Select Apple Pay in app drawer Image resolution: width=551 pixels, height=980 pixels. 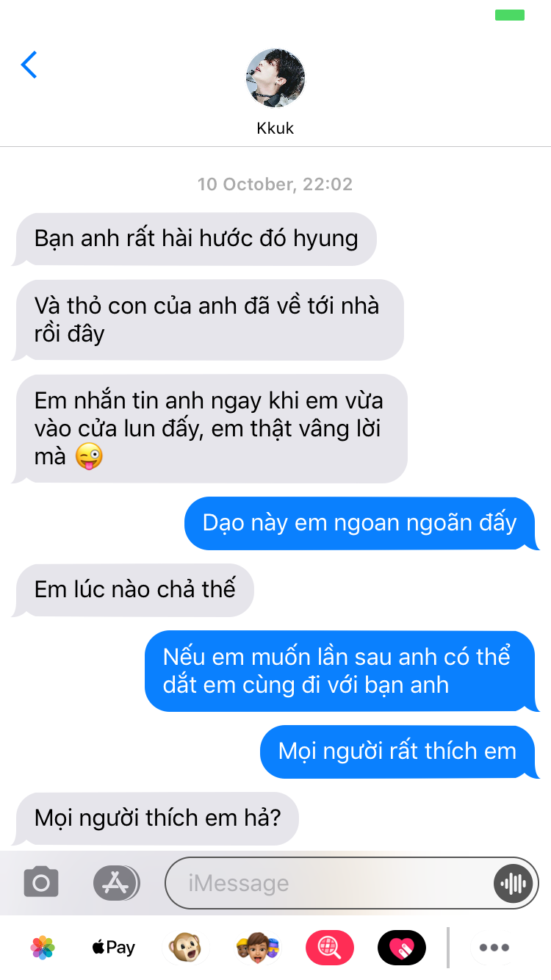coord(114,948)
